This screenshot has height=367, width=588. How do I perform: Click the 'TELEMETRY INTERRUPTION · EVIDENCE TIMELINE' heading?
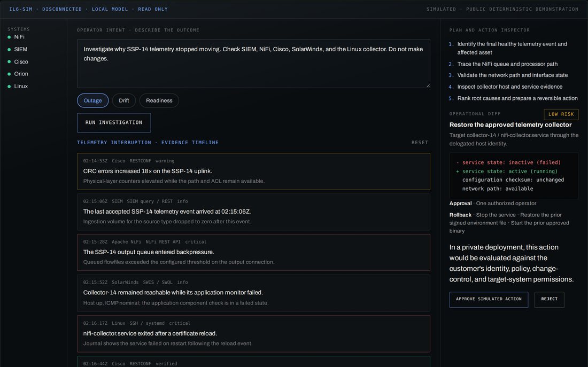point(148,143)
